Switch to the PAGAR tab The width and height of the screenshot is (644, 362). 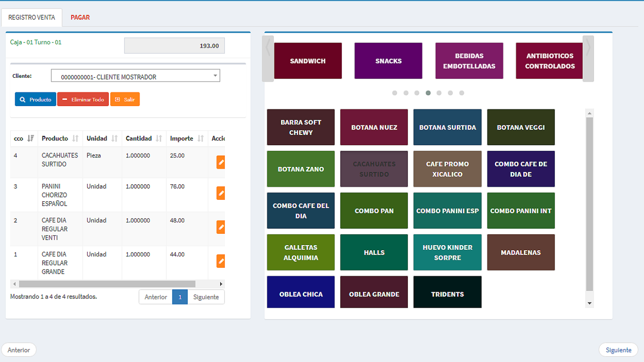pyautogui.click(x=80, y=17)
